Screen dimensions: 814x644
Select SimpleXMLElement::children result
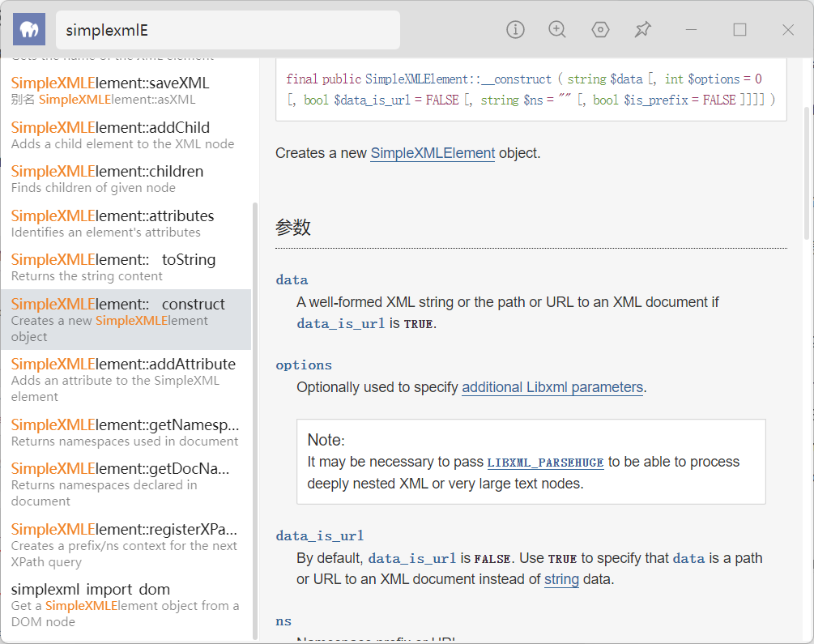(x=126, y=179)
